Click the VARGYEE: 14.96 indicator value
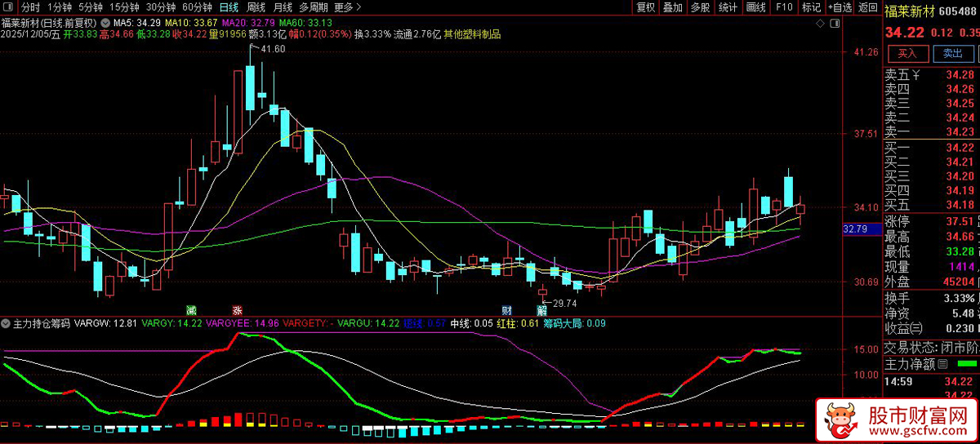The width and height of the screenshot is (980, 444). [x=242, y=323]
